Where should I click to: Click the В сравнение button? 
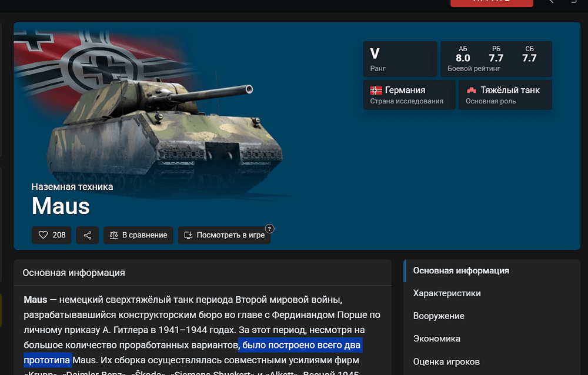pyautogui.click(x=138, y=235)
